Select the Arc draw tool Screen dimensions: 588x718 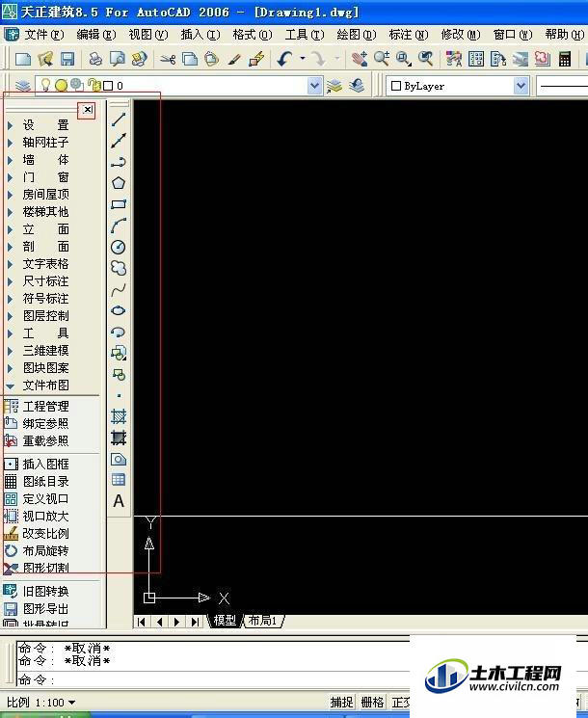coord(119,226)
